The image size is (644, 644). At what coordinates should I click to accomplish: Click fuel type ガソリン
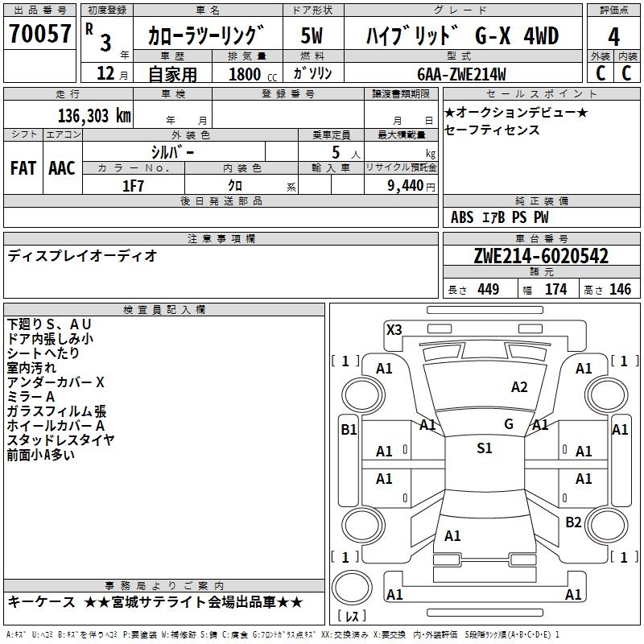click(312, 73)
